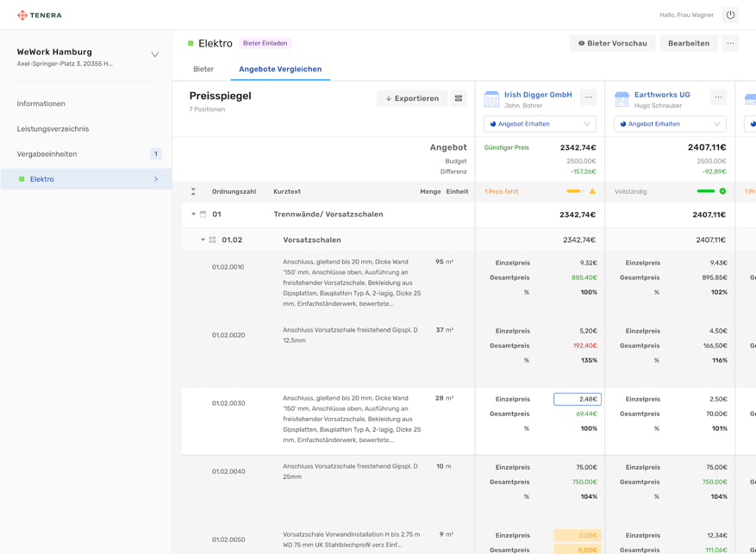Select position 01.02.0050

[228, 539]
